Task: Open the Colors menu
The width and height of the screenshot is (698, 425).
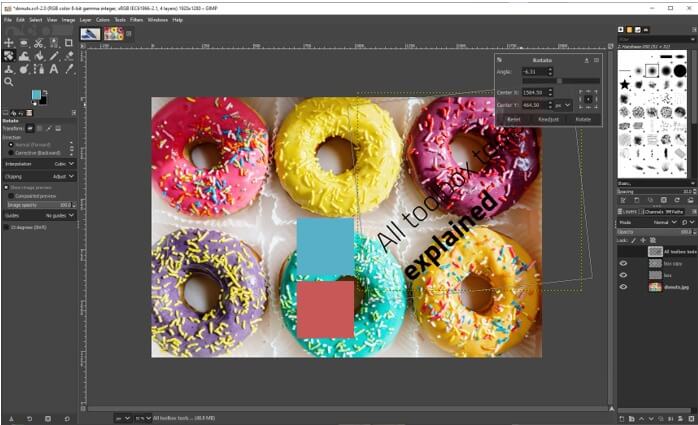Action: (103, 20)
